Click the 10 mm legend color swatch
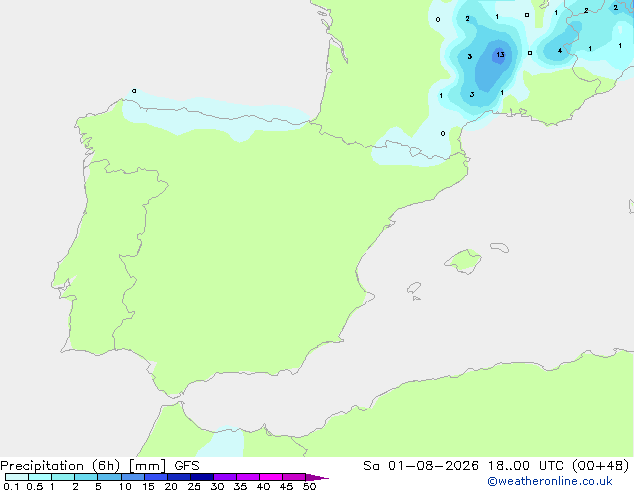 tap(133, 477)
